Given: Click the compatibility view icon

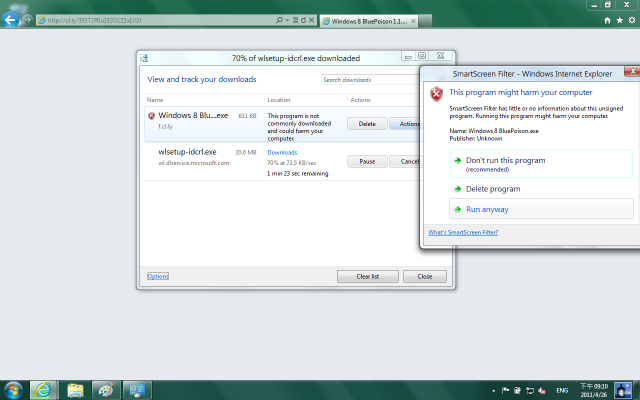Looking at the screenshot, I should pos(295,20).
